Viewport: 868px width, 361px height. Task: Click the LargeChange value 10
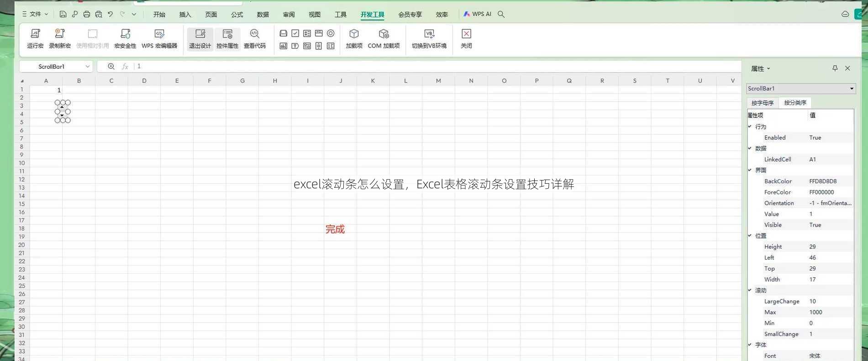point(813,301)
